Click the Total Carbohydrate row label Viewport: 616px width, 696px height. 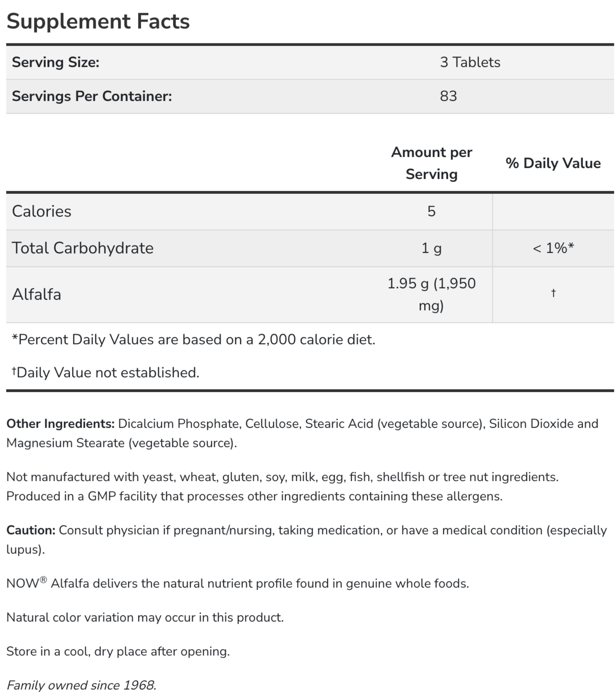coord(83,248)
